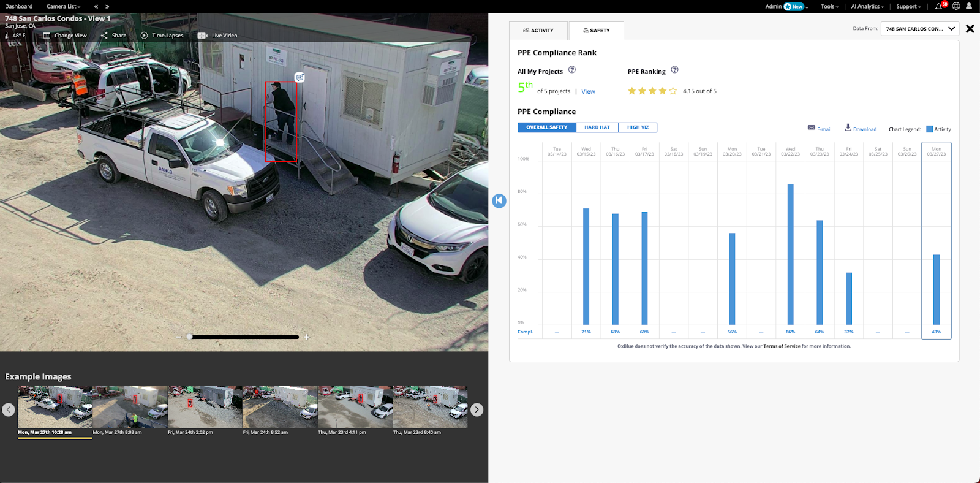This screenshot has width=980, height=483.
Task: Click the user profile icon
Action: click(x=969, y=6)
